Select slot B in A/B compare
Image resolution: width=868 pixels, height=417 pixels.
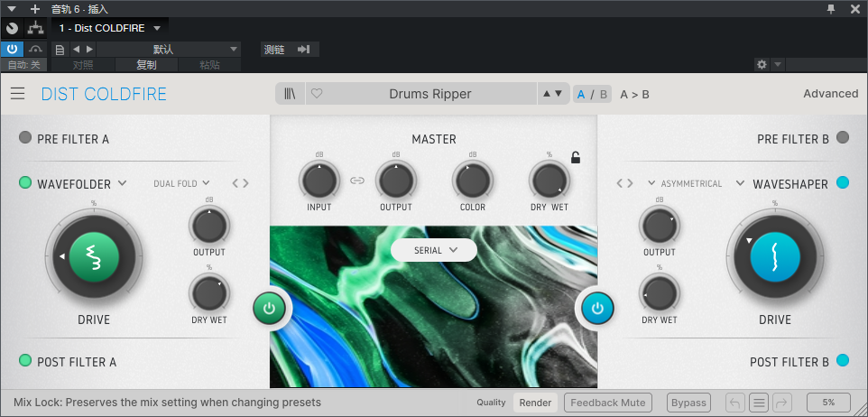604,94
